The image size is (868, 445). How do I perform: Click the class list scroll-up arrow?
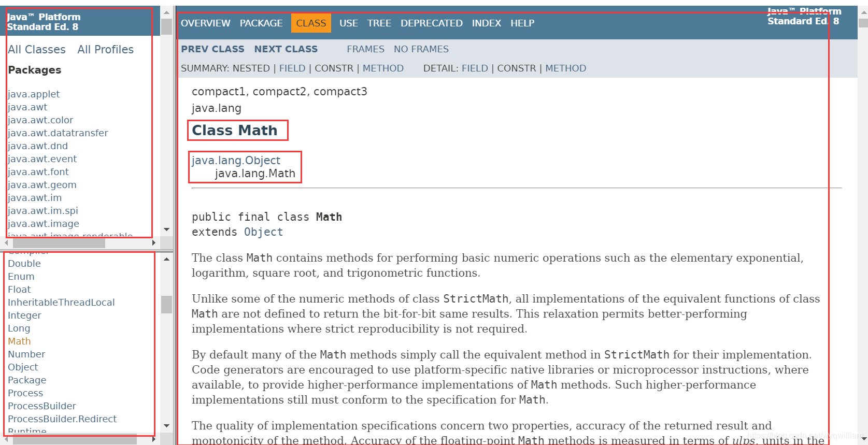(x=166, y=259)
